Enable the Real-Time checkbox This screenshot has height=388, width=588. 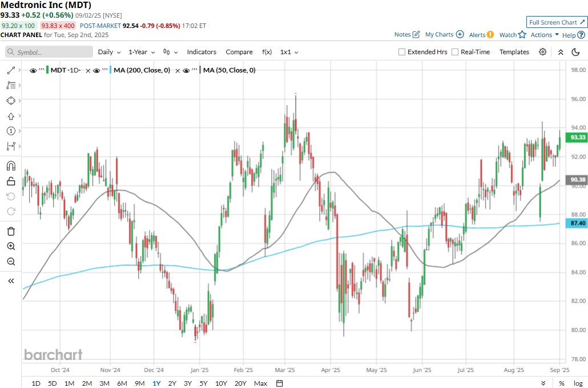tap(455, 52)
